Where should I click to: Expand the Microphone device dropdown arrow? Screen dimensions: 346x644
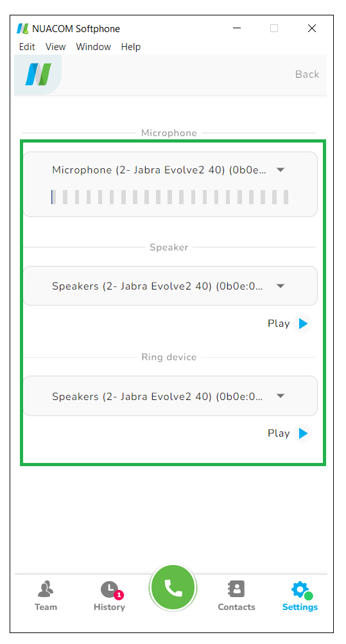coord(281,170)
